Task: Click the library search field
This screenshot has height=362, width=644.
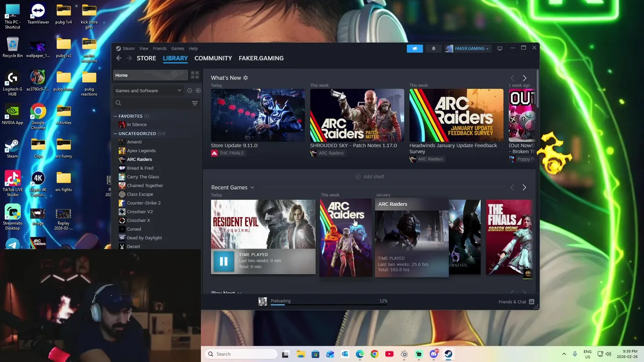Action: click(152, 103)
